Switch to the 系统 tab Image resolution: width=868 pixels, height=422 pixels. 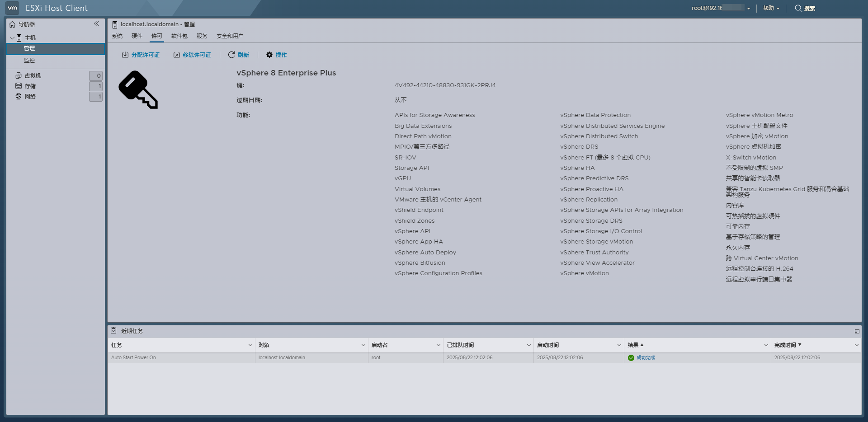point(118,36)
